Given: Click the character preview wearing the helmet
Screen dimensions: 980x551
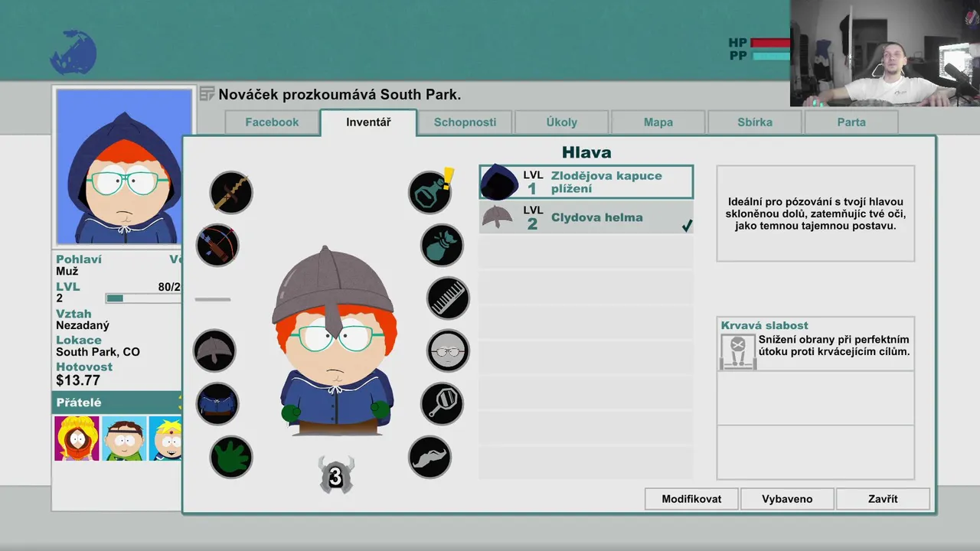Looking at the screenshot, I should pyautogui.click(x=335, y=342).
